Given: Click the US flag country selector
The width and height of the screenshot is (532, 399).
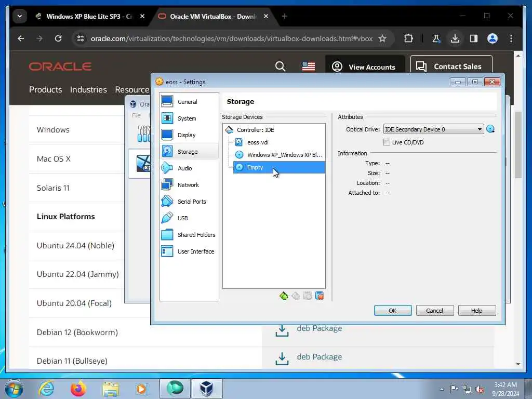Looking at the screenshot, I should point(309,66).
